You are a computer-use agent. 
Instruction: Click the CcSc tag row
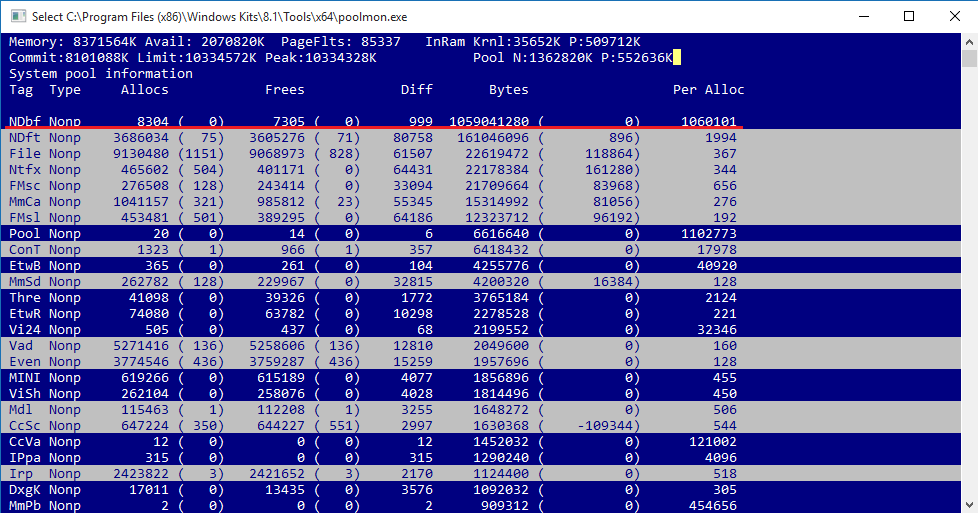(25, 426)
